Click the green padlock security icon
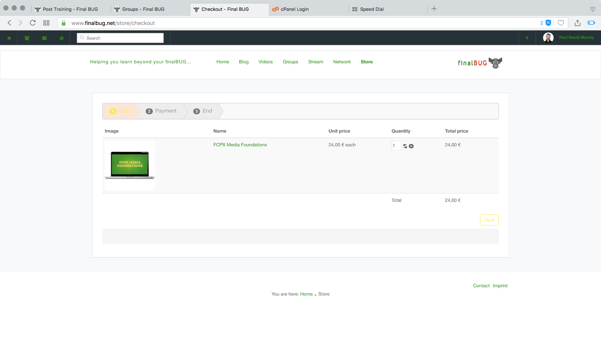Viewport: 601px width, 364px height. pos(63,23)
